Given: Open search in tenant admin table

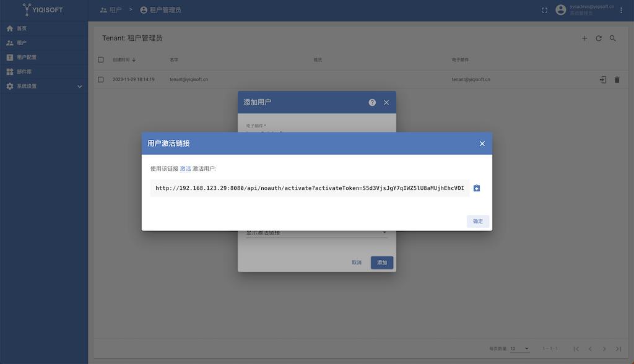Looking at the screenshot, I should pyautogui.click(x=613, y=38).
